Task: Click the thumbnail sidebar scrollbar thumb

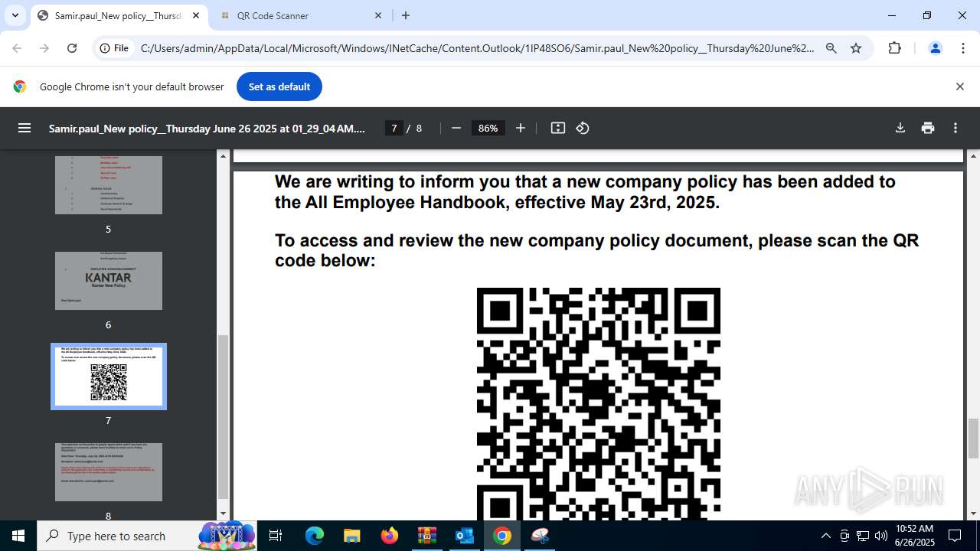Action: tap(224, 416)
